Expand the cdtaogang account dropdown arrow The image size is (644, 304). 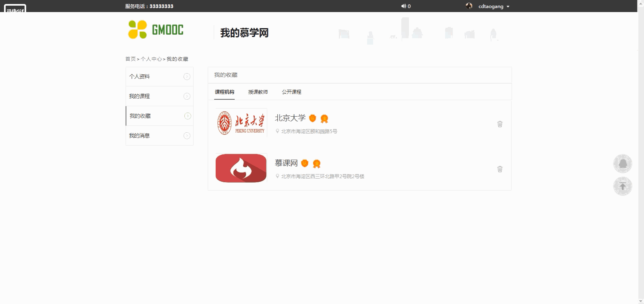click(508, 7)
